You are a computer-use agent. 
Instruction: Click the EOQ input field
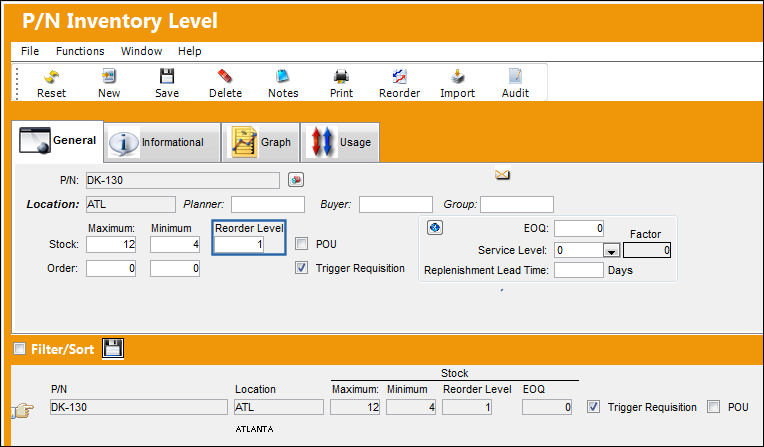pos(579,228)
